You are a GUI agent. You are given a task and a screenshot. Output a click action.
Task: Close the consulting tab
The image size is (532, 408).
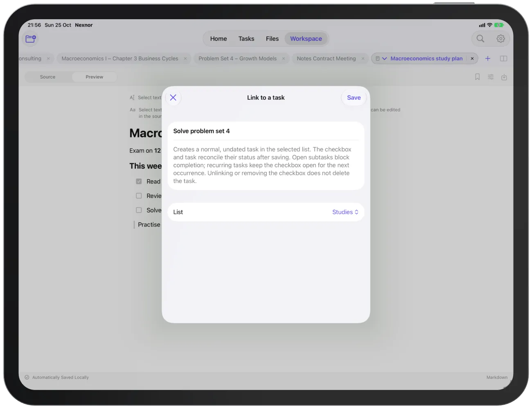click(x=48, y=58)
